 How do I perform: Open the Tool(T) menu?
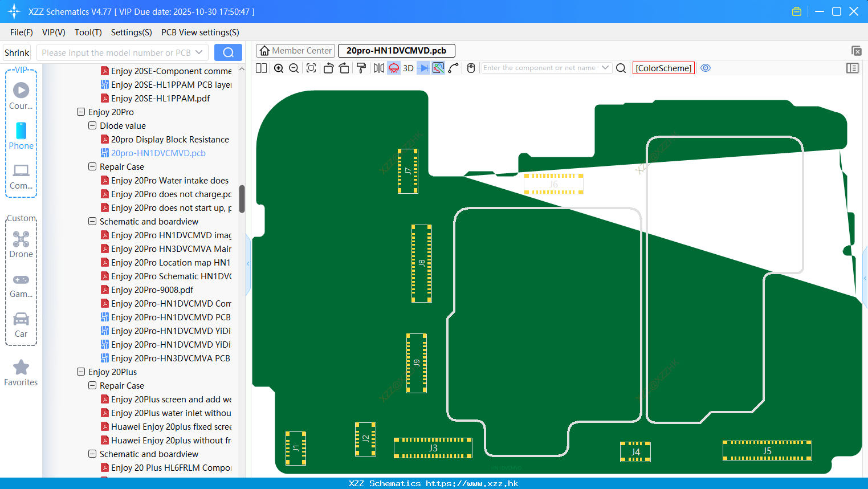(x=88, y=32)
